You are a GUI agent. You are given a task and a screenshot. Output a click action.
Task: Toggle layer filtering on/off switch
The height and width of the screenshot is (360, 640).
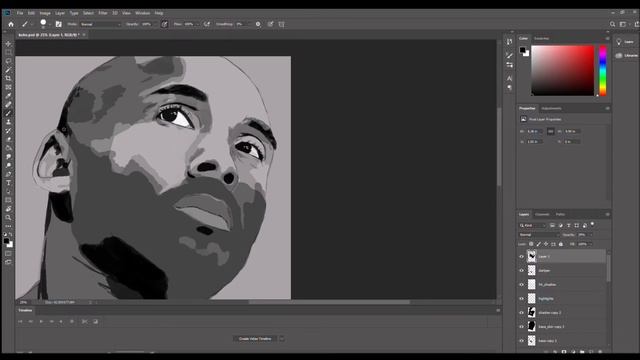pos(593,224)
